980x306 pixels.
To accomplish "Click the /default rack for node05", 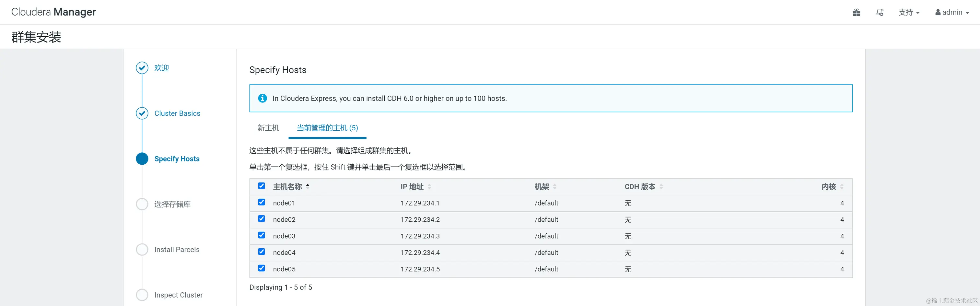I will [x=546, y=269].
